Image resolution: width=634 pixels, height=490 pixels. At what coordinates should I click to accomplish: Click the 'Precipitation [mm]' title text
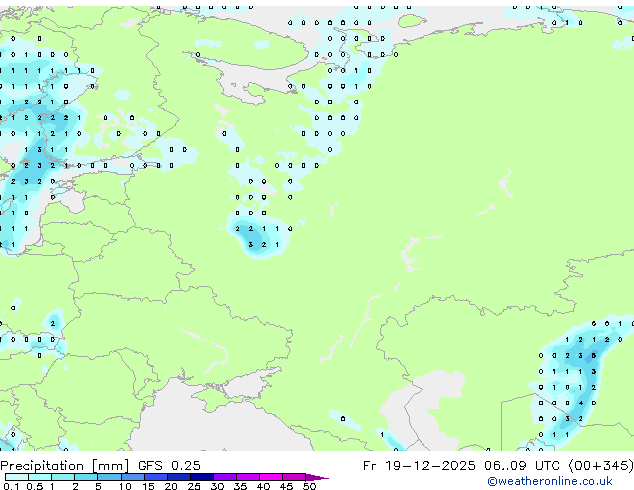click(x=65, y=466)
